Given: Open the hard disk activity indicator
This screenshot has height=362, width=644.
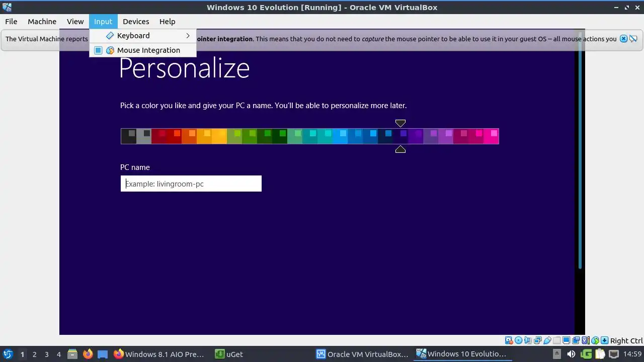Looking at the screenshot, I should click(509, 340).
